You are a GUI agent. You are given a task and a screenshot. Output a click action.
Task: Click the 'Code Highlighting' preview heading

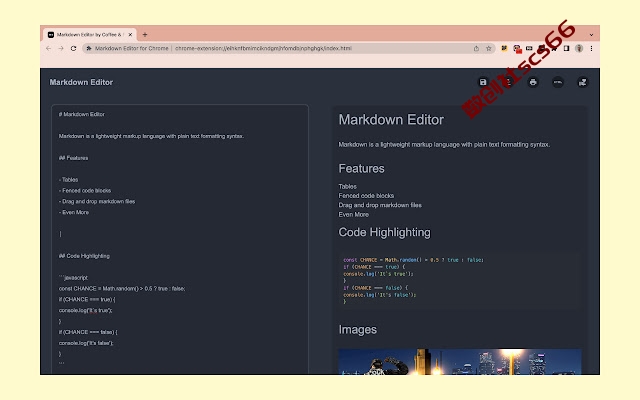tap(384, 232)
